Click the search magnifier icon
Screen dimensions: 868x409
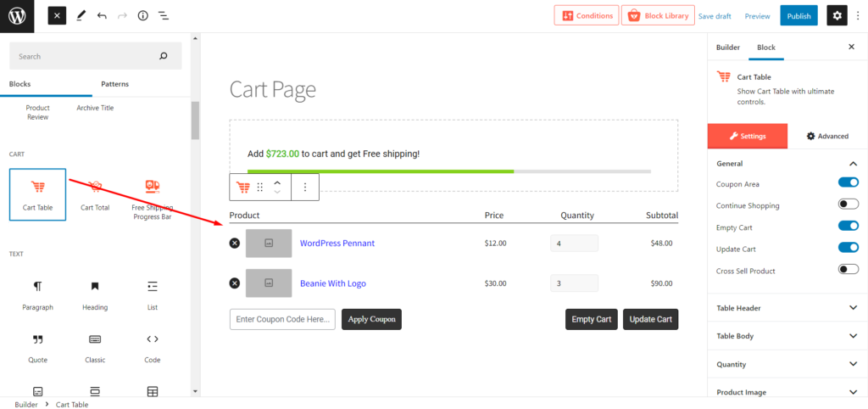coord(163,56)
